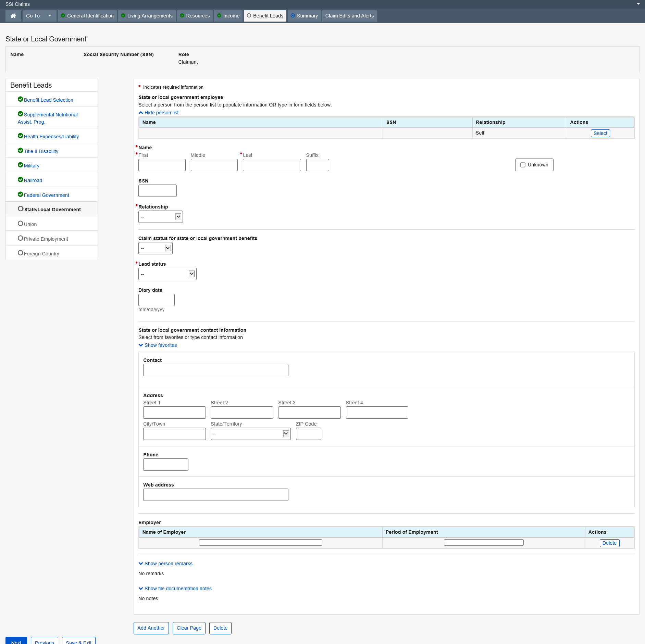Open the State/Territory dropdown

click(x=250, y=434)
